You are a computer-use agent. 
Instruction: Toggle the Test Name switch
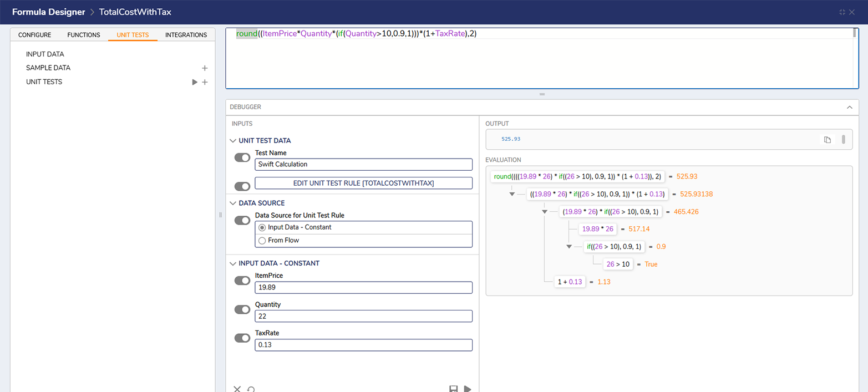242,158
